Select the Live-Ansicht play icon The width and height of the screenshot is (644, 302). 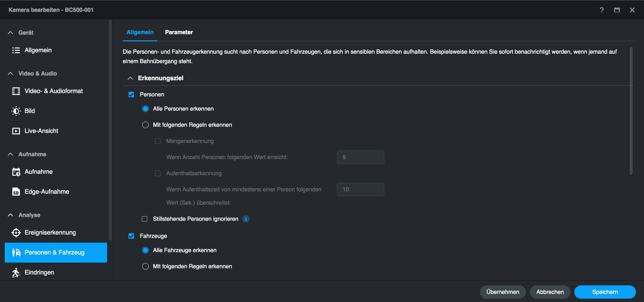tap(16, 131)
